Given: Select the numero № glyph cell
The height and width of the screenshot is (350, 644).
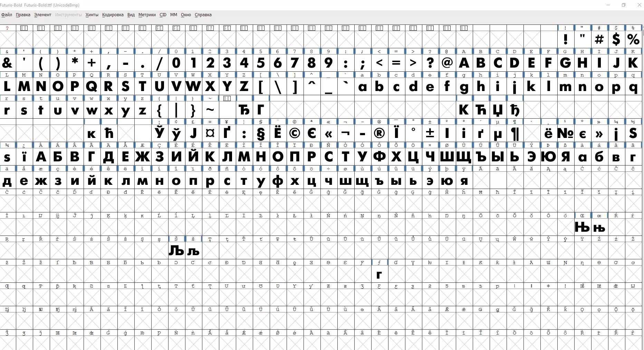Looking at the screenshot, I should coord(566,133).
